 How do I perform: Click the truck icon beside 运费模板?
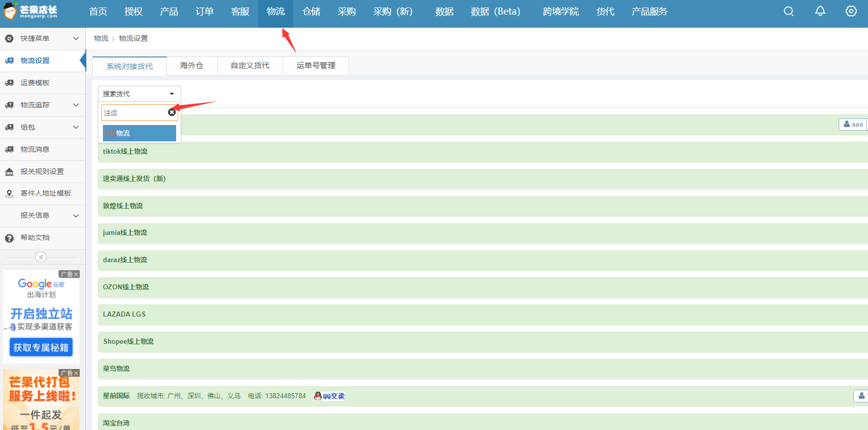point(9,83)
